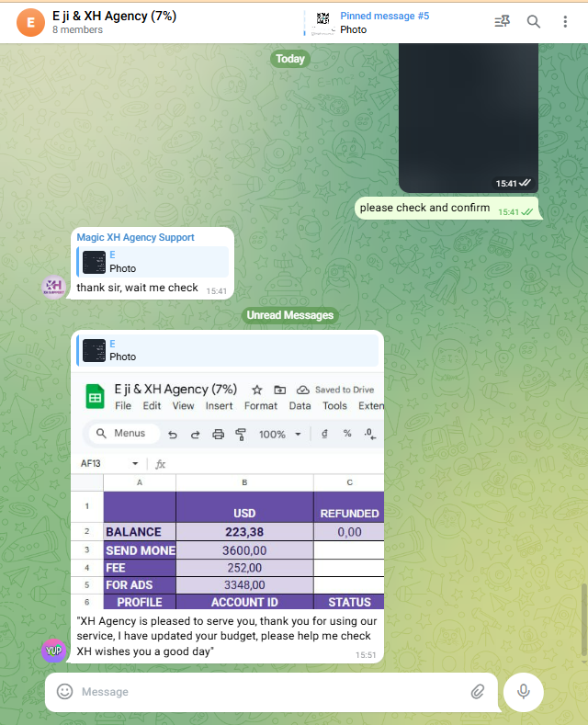Screen dimensions: 588x725
Task: Click the XH Agency Support avatar
Action: pyautogui.click(x=54, y=287)
